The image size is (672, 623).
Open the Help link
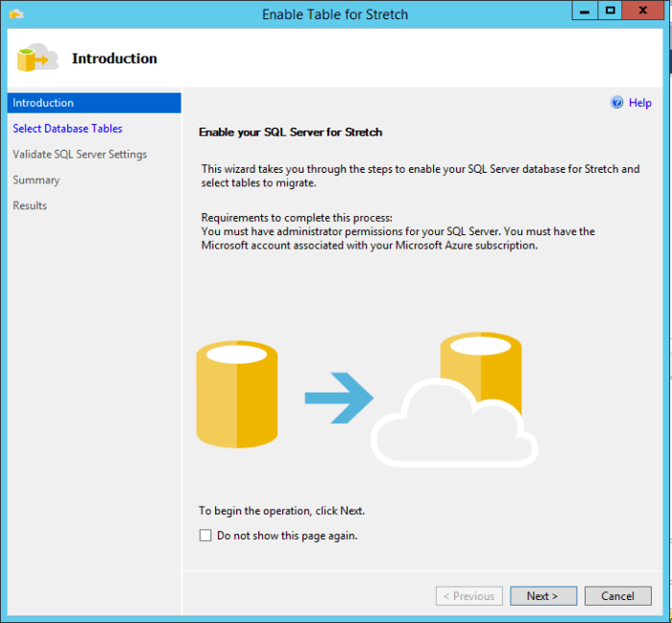(x=640, y=103)
